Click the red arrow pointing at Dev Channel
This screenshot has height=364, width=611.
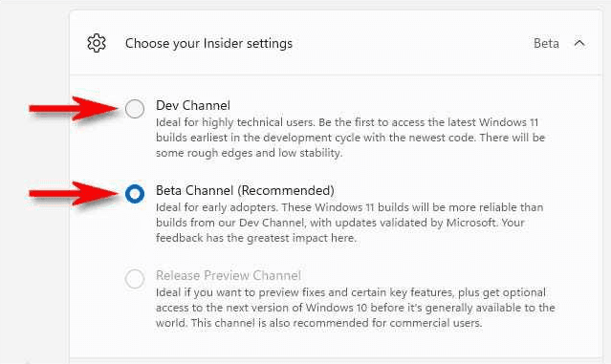coord(74,108)
